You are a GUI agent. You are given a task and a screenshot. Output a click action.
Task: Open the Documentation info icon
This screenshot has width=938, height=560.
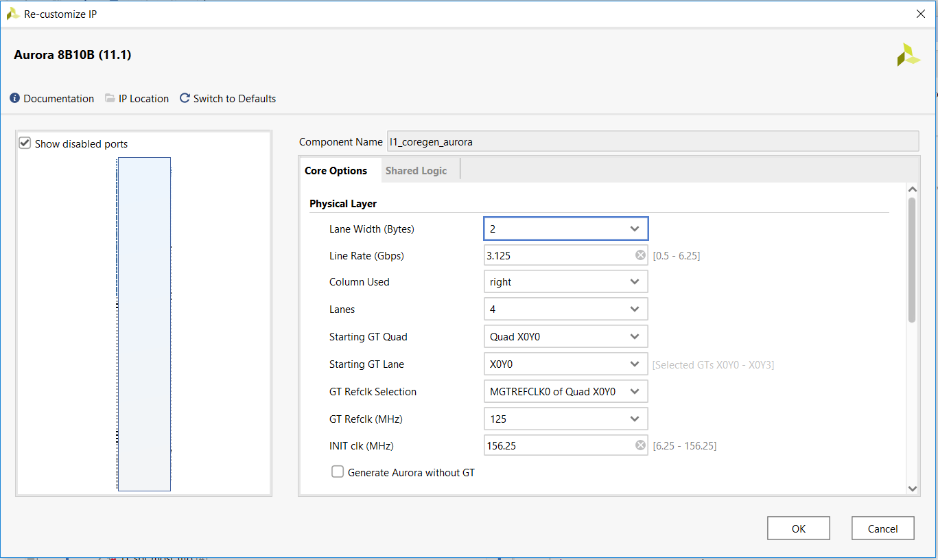coord(14,98)
